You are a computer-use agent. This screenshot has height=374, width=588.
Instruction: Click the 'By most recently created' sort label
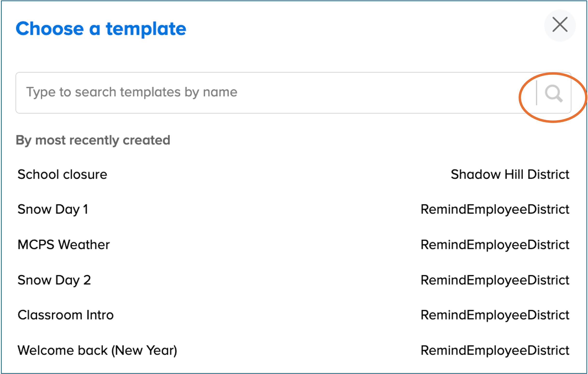pos(93,140)
